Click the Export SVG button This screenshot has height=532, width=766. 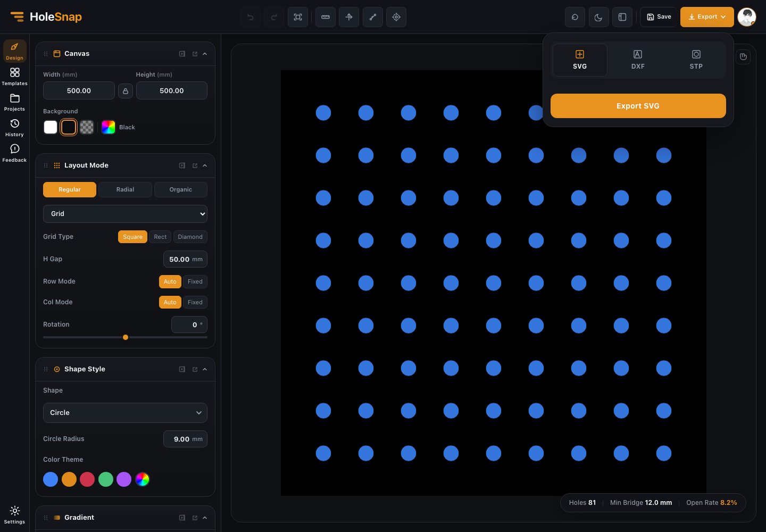(638, 106)
